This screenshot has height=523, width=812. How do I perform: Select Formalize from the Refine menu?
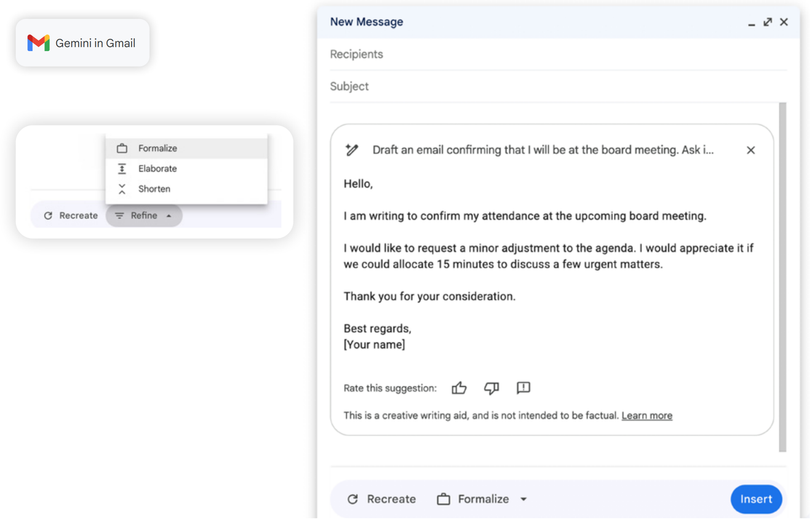[x=186, y=148]
